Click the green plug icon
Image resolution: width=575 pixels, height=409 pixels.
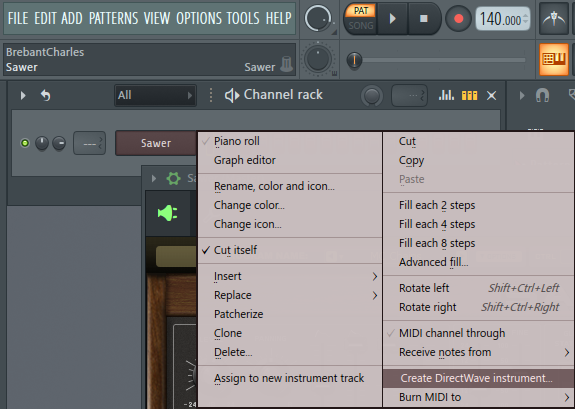(168, 213)
